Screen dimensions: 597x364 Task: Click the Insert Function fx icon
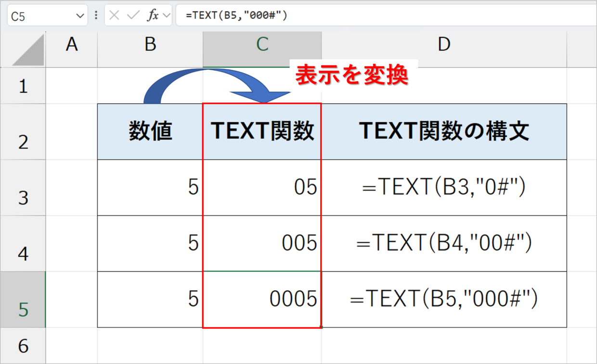point(153,15)
